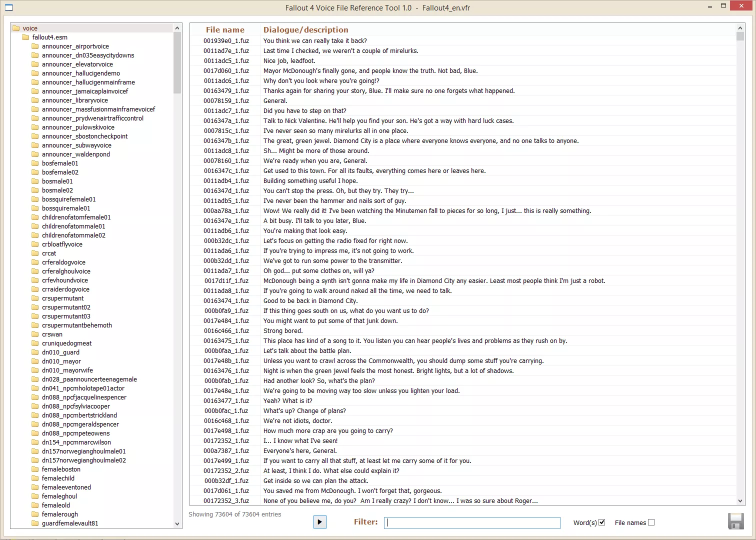Sort by File name column header
The image size is (756, 540).
225,29
